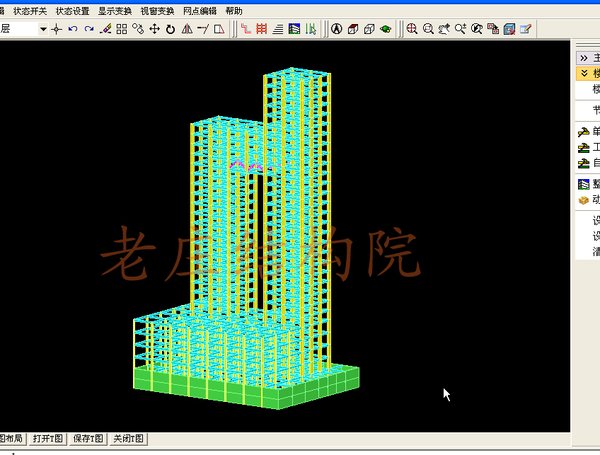Collapse the highlighted orange panel section
Screen dimensions: 600x455
(x=584, y=73)
